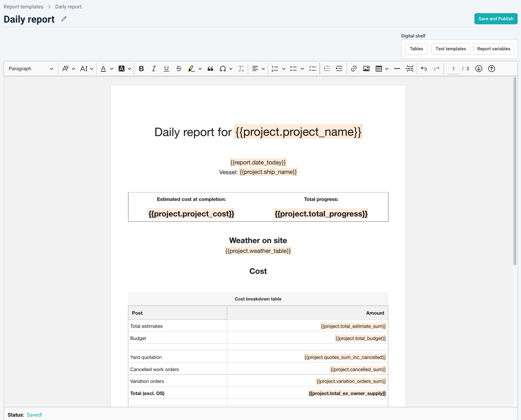
Task: Open Text templates shelf
Action: pyautogui.click(x=451, y=49)
